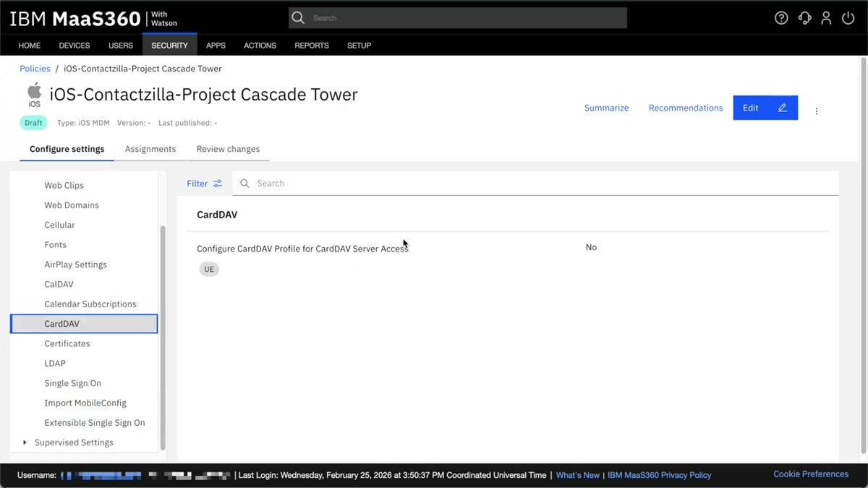Click the 'No' value for CardDAV profile

(x=591, y=247)
